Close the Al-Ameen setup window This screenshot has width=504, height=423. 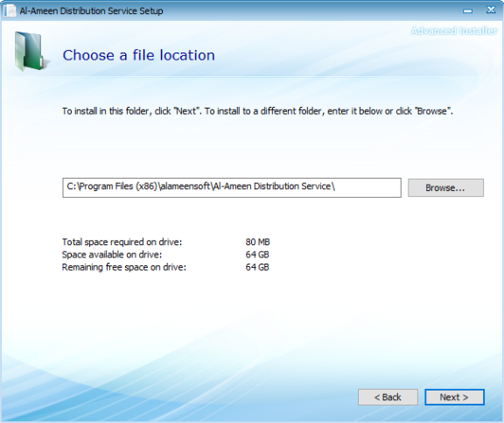tap(491, 11)
